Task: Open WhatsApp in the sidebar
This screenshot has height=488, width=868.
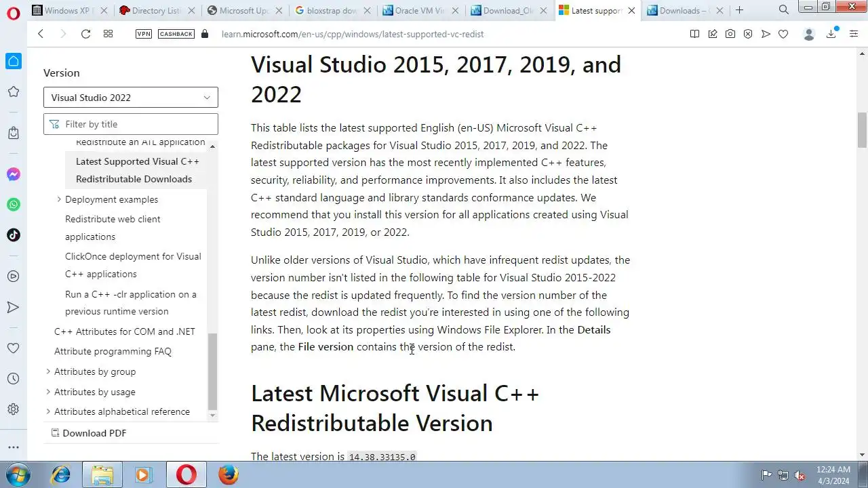Action: (13, 205)
